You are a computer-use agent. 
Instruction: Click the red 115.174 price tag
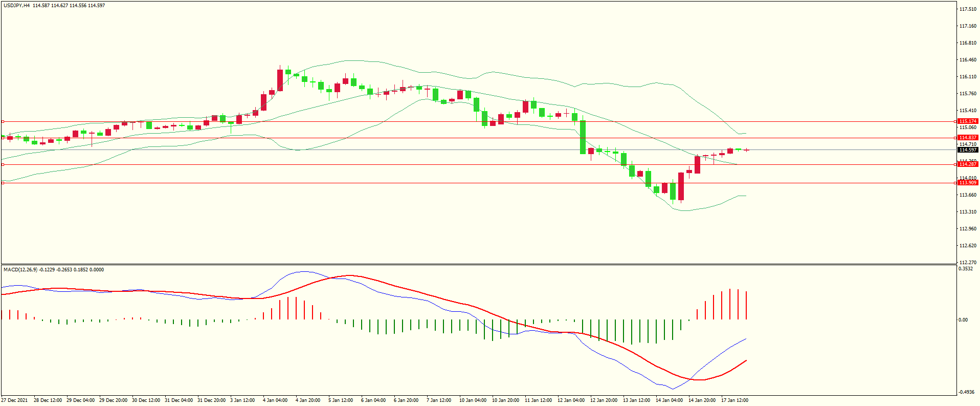pyautogui.click(x=968, y=121)
